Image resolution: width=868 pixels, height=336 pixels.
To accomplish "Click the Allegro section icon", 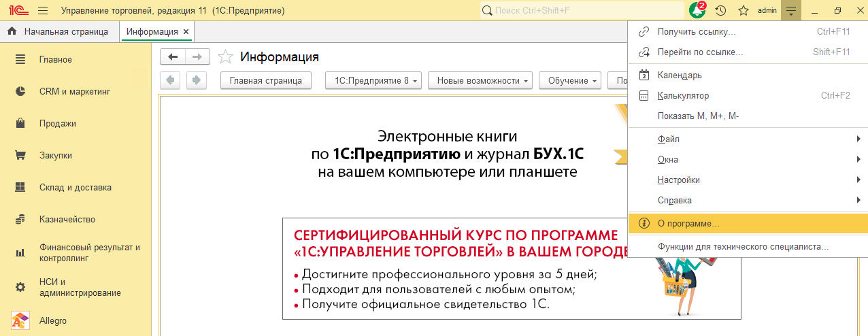I will (x=20, y=320).
